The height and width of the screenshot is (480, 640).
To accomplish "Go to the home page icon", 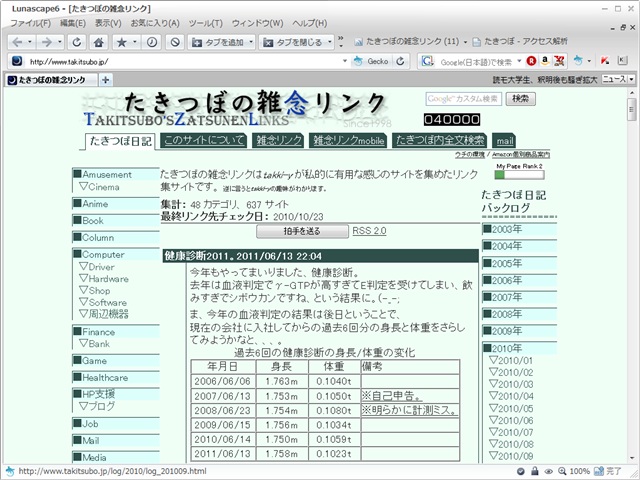I will (98, 42).
